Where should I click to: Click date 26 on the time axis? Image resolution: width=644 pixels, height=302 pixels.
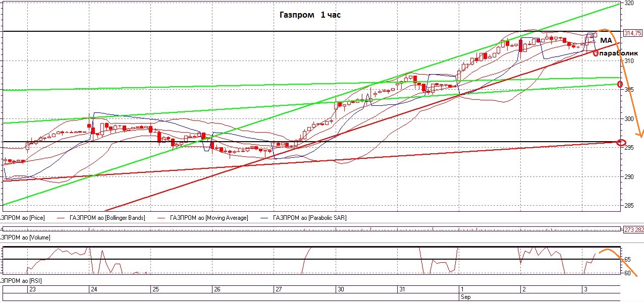click(217, 289)
